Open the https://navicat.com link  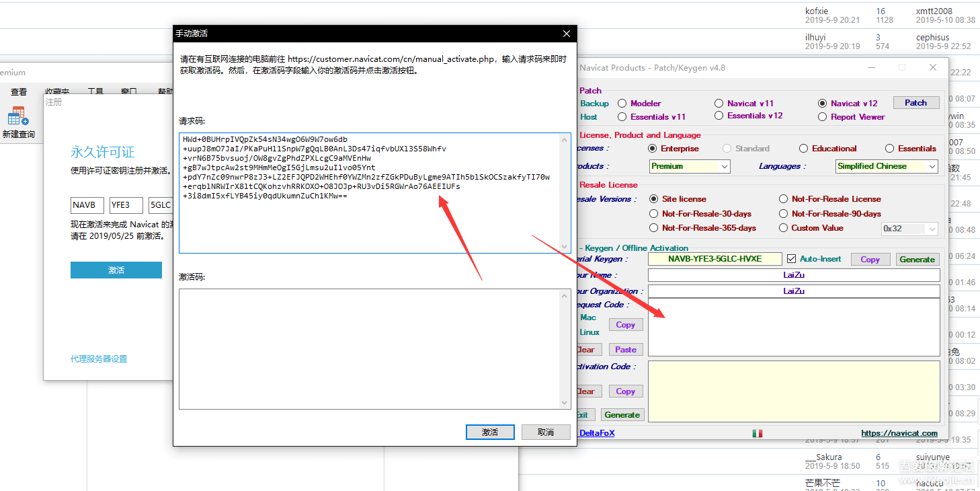[x=899, y=433]
